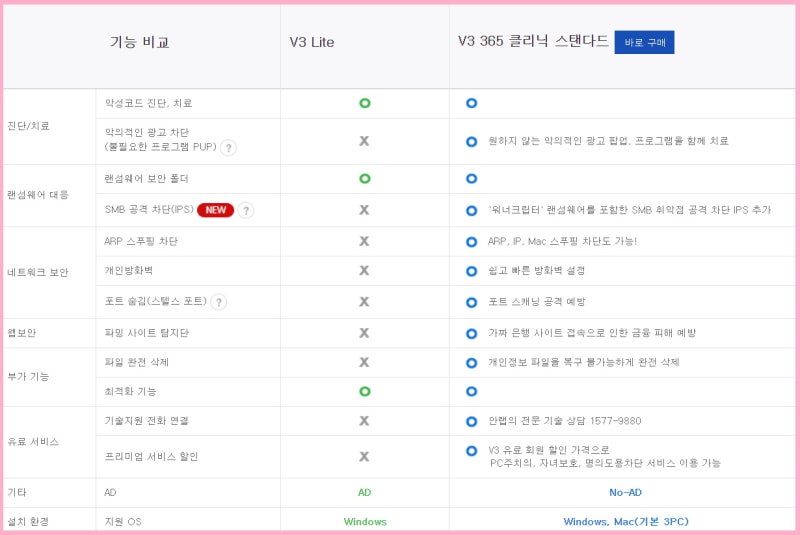Click the 랜섬웨어 보안 폴더 feature label
This screenshot has width=800, height=535.
[x=146, y=179]
